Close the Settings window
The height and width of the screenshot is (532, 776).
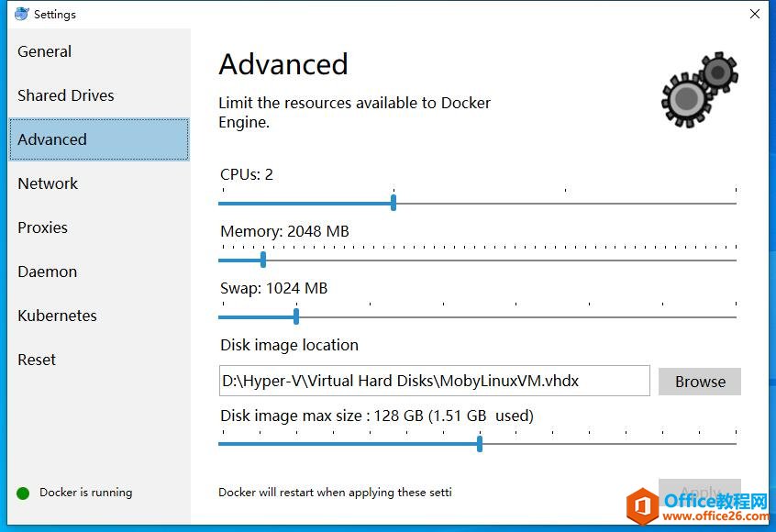[755, 14]
